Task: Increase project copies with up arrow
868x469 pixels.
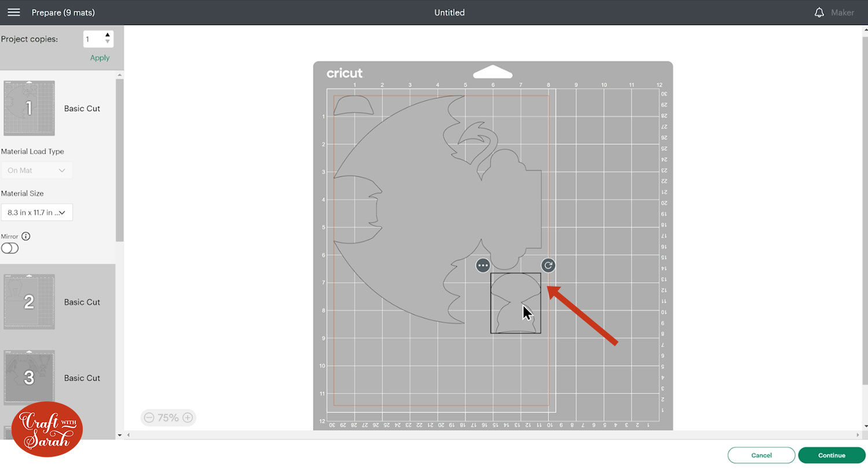Action: click(x=108, y=35)
